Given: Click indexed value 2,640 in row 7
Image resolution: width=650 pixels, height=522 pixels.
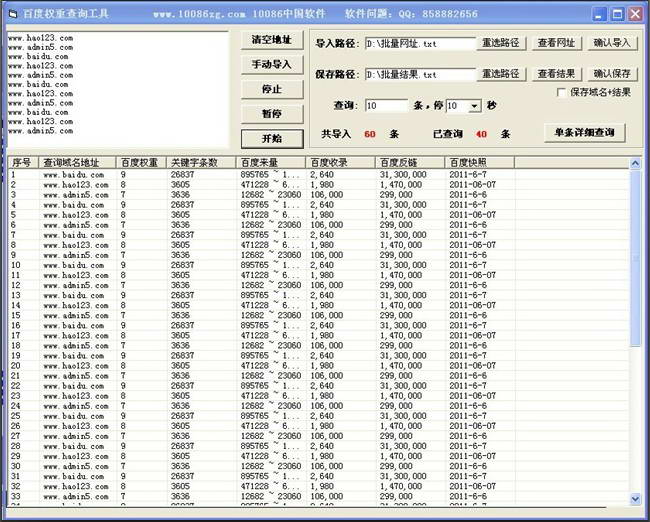Looking at the screenshot, I should 322,235.
